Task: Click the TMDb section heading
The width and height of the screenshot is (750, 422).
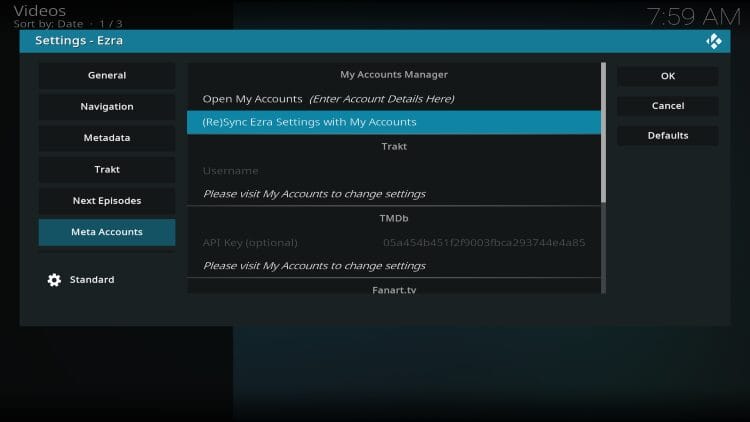Action: [394, 218]
